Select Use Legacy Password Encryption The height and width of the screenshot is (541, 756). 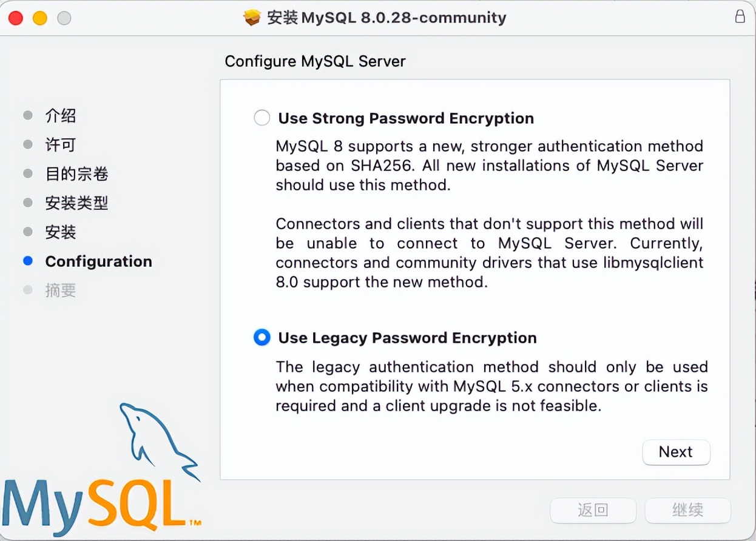point(262,338)
